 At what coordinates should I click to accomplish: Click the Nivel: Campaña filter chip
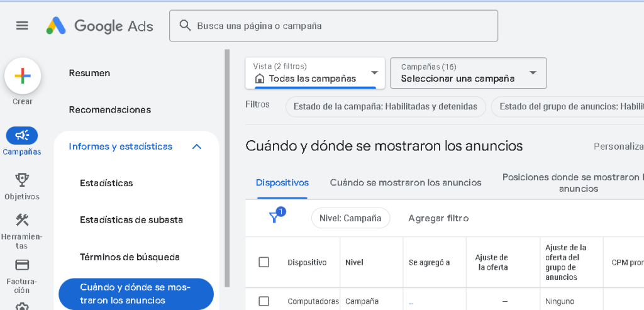pos(350,218)
